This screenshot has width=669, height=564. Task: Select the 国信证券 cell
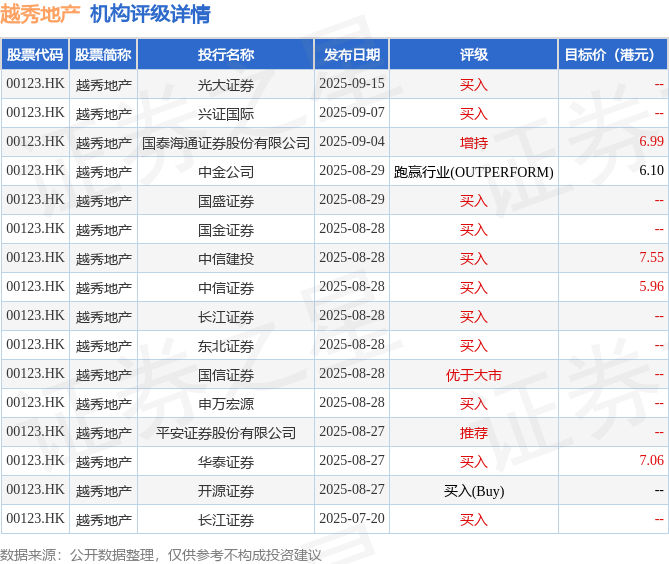coord(226,375)
